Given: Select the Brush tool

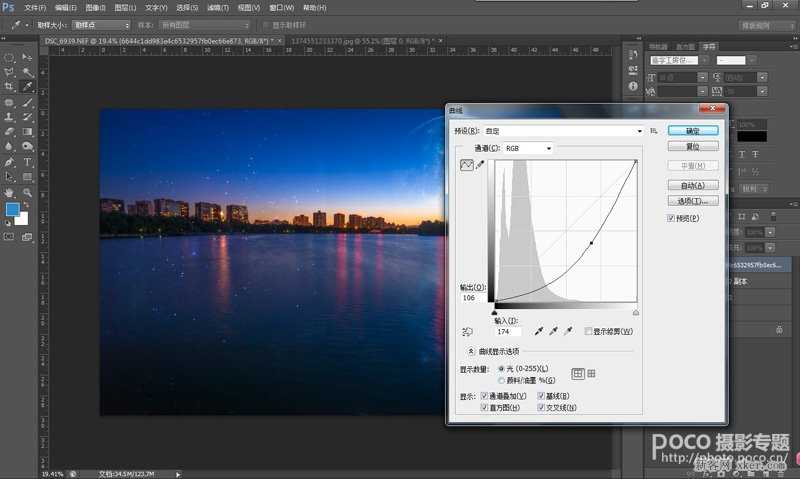Looking at the screenshot, I should pyautogui.click(x=27, y=102).
